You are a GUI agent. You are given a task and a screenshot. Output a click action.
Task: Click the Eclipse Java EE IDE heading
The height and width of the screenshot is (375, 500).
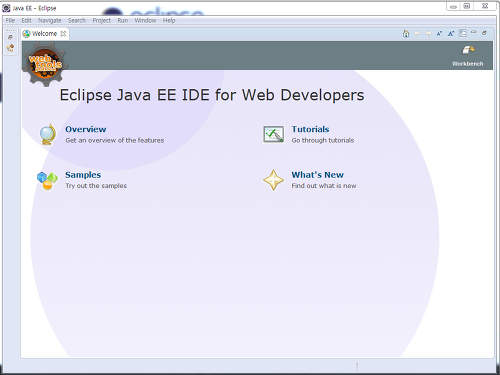[212, 95]
